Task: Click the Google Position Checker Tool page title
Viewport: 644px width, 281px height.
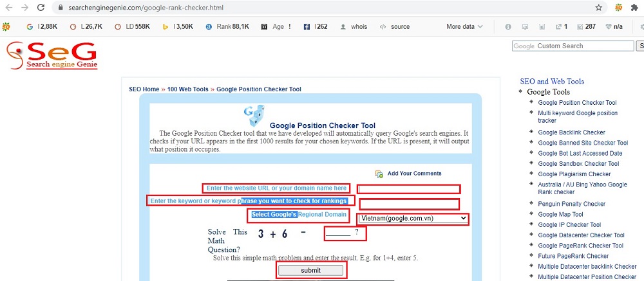Action: click(323, 125)
